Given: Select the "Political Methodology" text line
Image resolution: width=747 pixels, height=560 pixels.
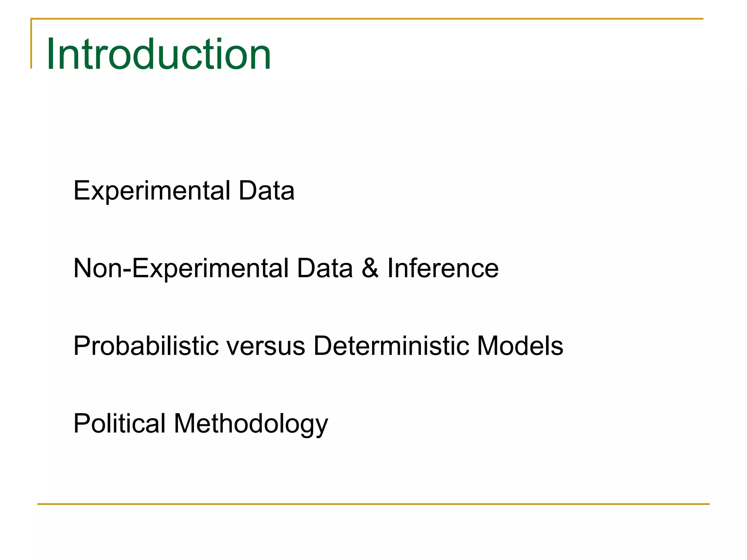Looking at the screenshot, I should point(201,424).
